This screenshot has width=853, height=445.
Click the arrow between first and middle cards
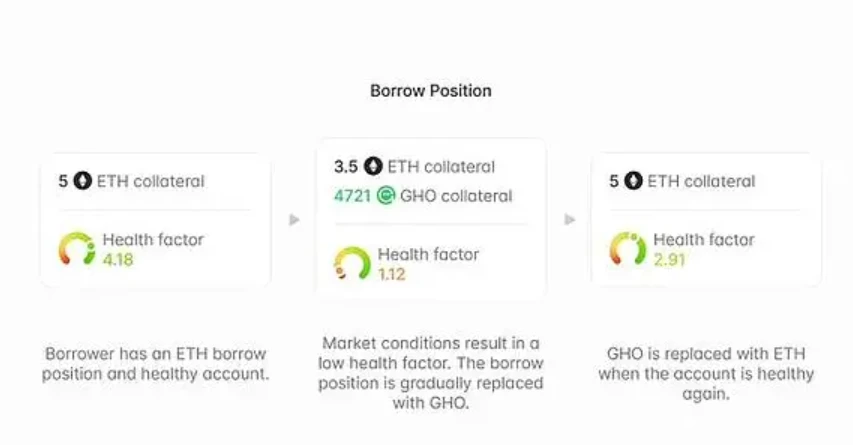(294, 220)
